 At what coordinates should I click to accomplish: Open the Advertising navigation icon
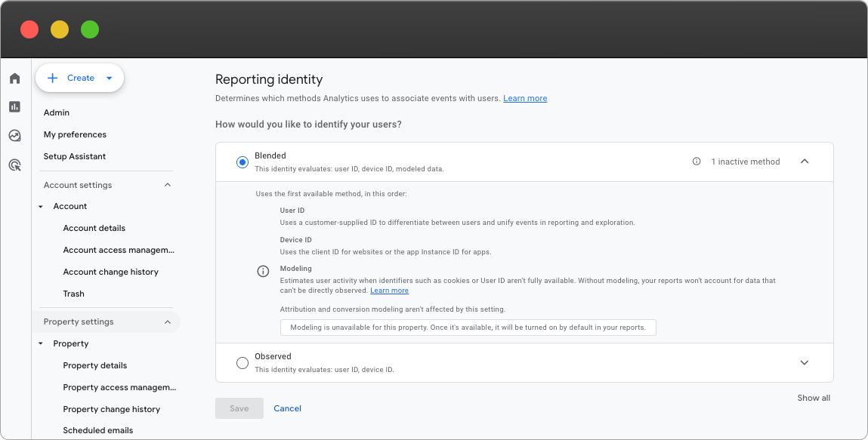click(14, 165)
